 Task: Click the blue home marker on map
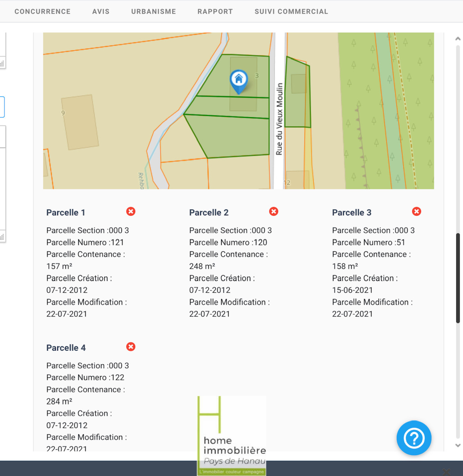pyautogui.click(x=239, y=80)
